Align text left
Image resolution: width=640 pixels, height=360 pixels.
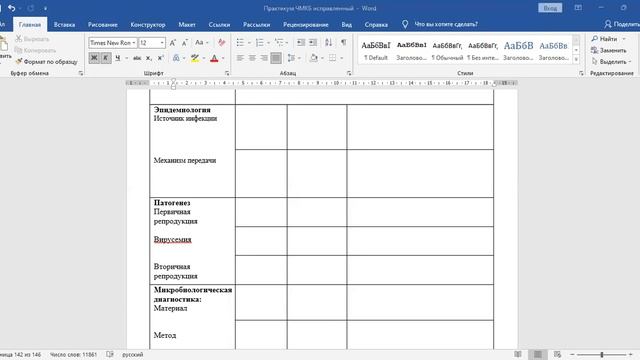(240, 58)
